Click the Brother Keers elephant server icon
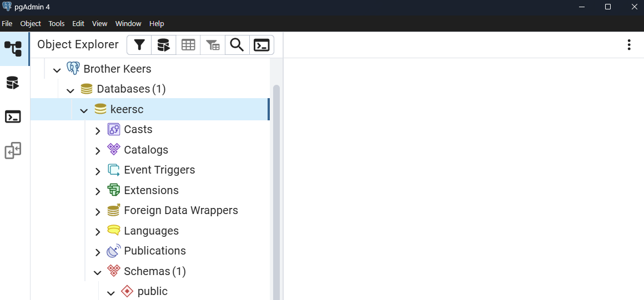Image resolution: width=644 pixels, height=300 pixels. [73, 69]
